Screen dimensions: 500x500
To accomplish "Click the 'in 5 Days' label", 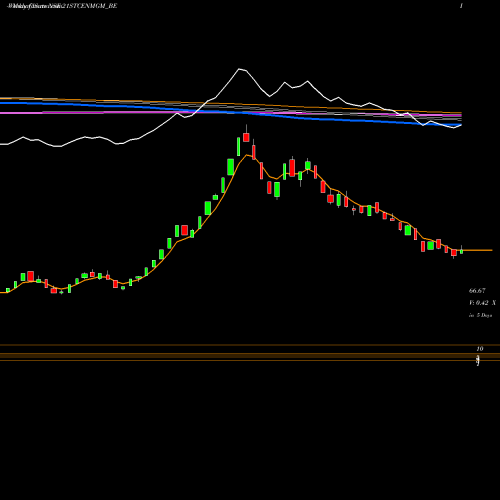I will pos(480,315).
